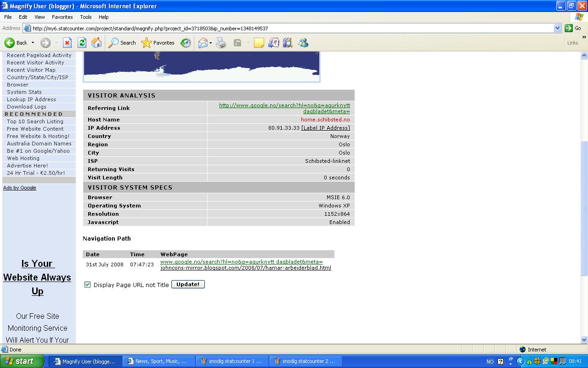Open the address bar URL dropdown
588x368 pixels.
click(x=557, y=28)
